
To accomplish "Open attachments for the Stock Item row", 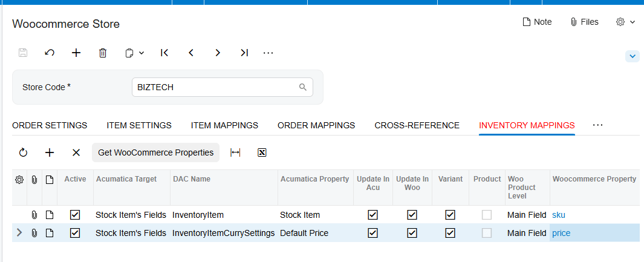I will 34,215.
